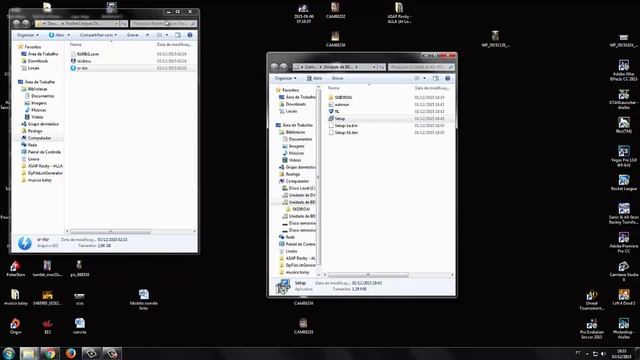Open Firefox from the taskbar

coord(71,353)
